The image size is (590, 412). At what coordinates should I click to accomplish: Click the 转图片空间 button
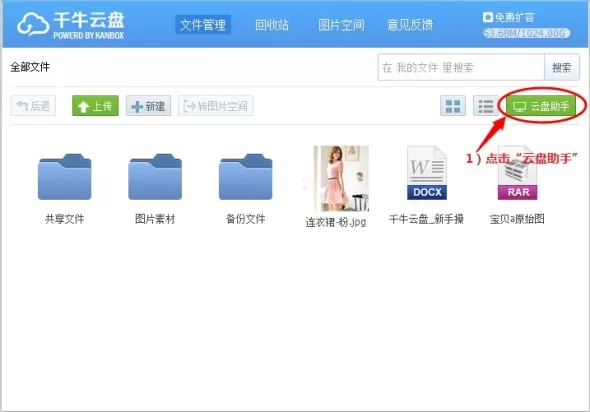tap(216, 106)
